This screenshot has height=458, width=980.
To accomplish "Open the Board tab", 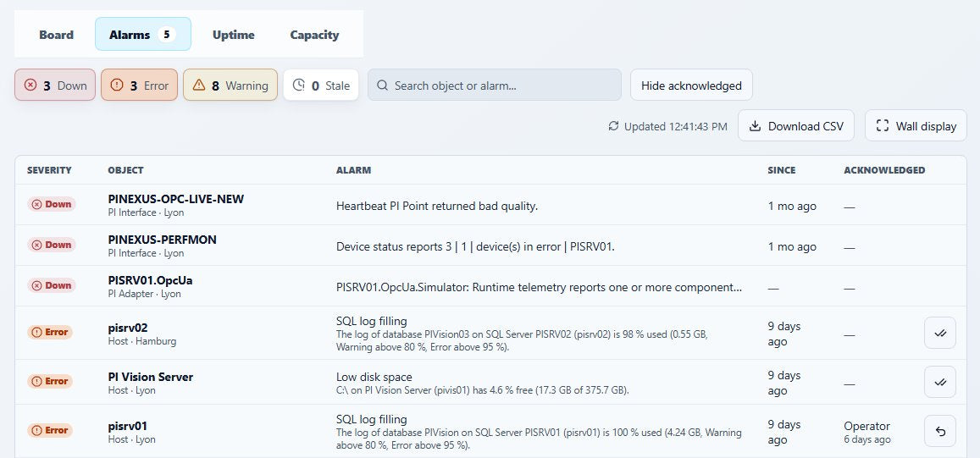I will [56, 35].
